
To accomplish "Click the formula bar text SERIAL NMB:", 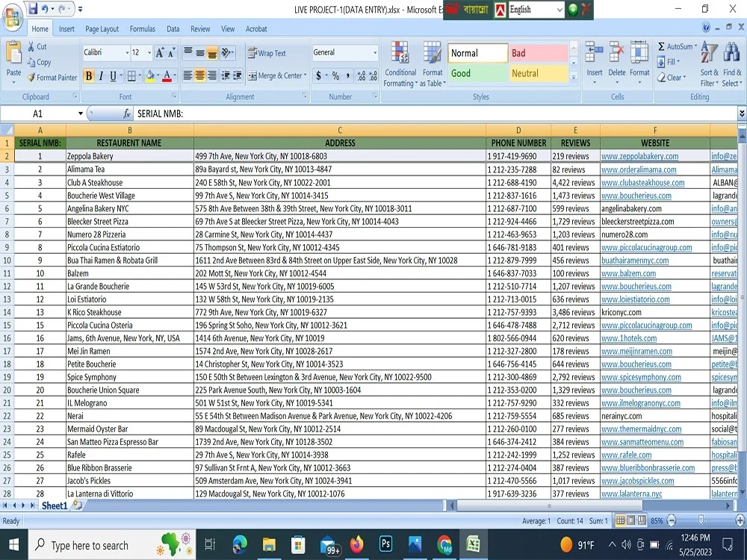I will (160, 113).
